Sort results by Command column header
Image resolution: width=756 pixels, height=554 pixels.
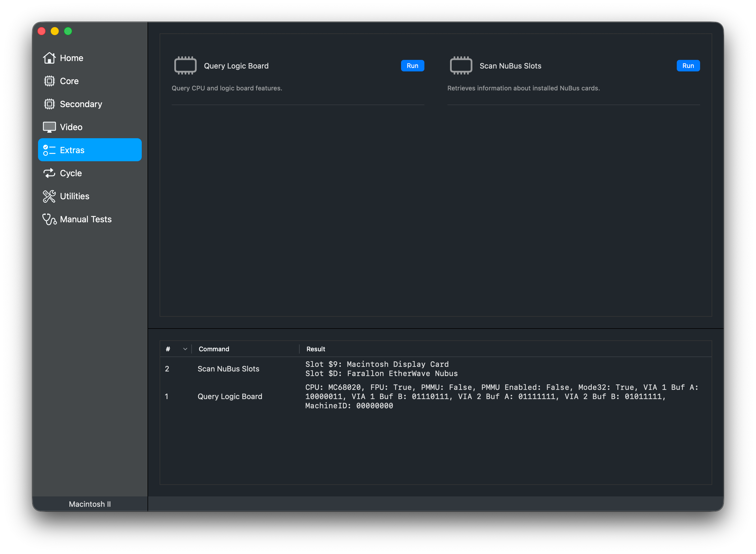pyautogui.click(x=214, y=349)
